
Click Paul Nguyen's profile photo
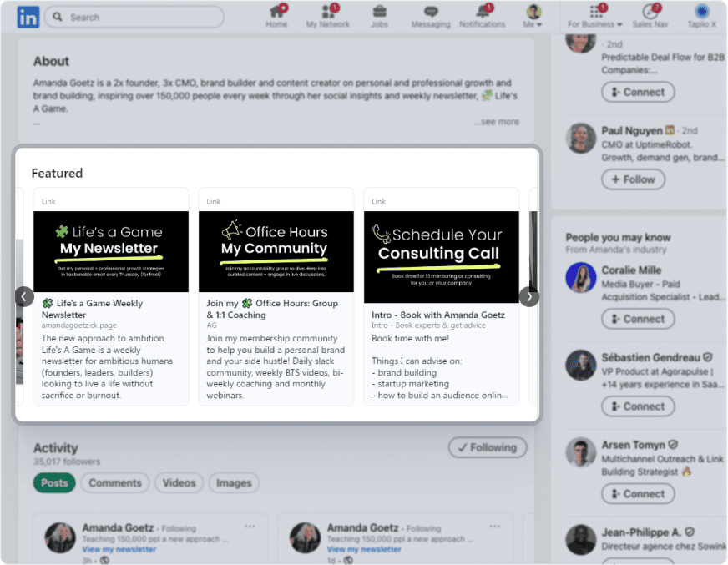(581, 139)
